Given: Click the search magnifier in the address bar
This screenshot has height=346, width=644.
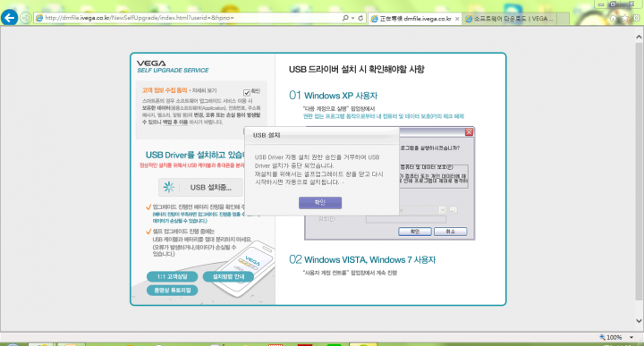Looking at the screenshot, I should [345, 18].
